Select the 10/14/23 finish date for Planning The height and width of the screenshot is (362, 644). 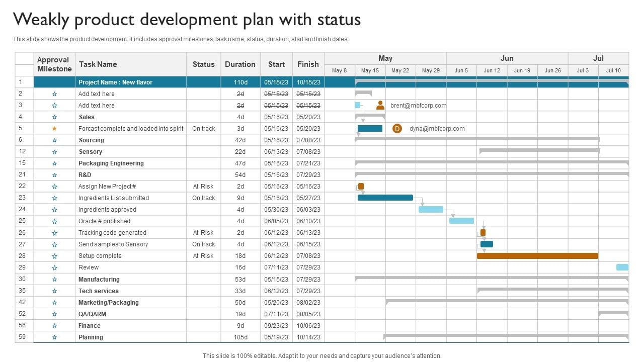(308, 337)
